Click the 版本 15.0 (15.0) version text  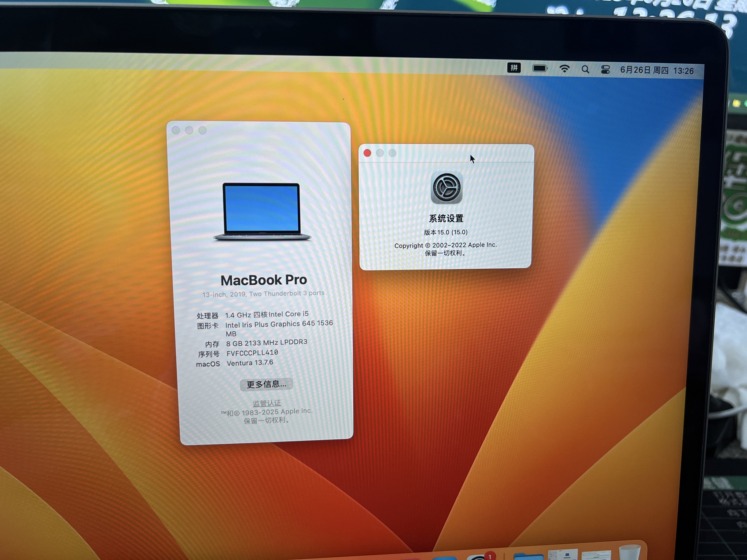tap(446, 232)
